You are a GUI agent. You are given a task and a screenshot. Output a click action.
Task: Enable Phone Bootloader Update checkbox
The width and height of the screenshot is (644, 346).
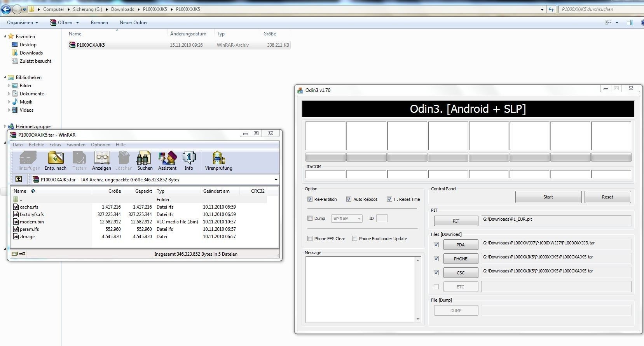354,239
